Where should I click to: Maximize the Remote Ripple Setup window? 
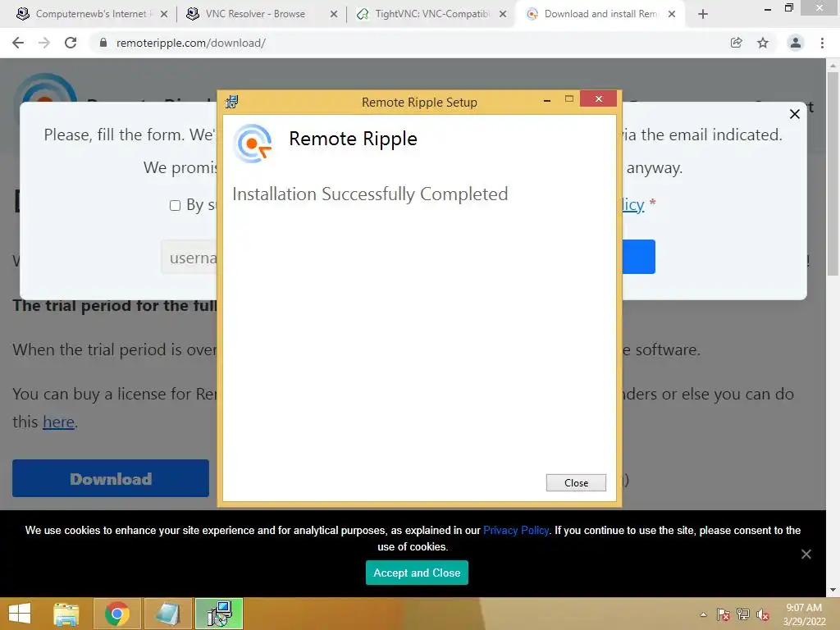pos(569,99)
